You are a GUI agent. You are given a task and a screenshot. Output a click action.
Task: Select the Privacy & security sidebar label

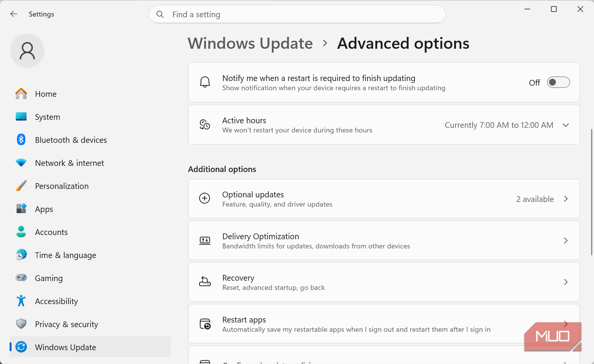[x=66, y=324]
